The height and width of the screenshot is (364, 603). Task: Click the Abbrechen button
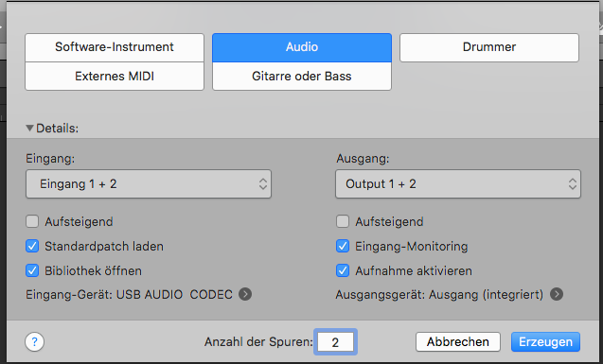pos(458,341)
